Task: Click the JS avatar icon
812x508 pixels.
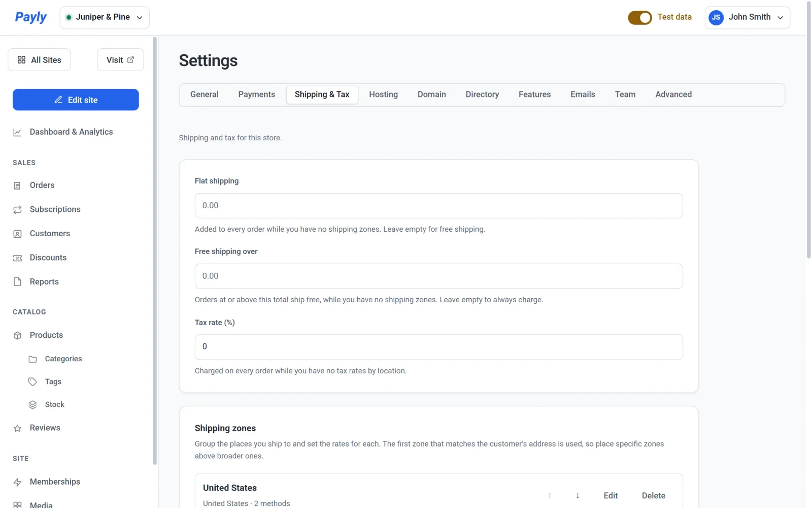Action: [x=716, y=18]
